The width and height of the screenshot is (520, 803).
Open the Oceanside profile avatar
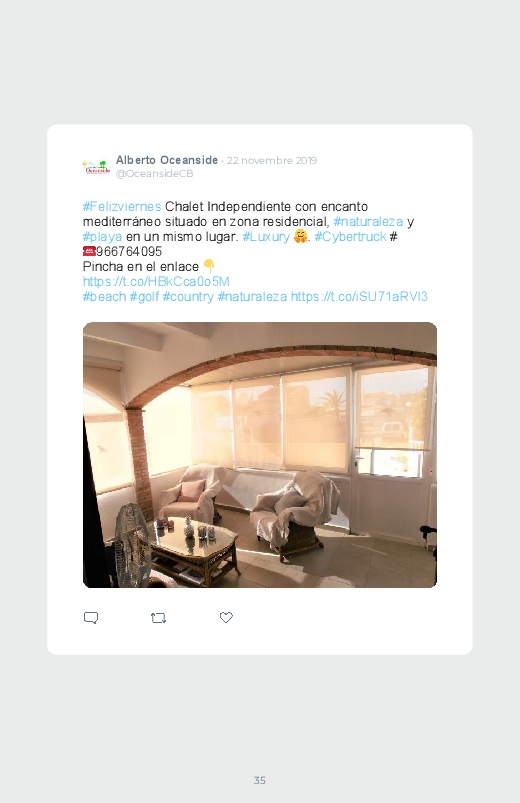(96, 167)
